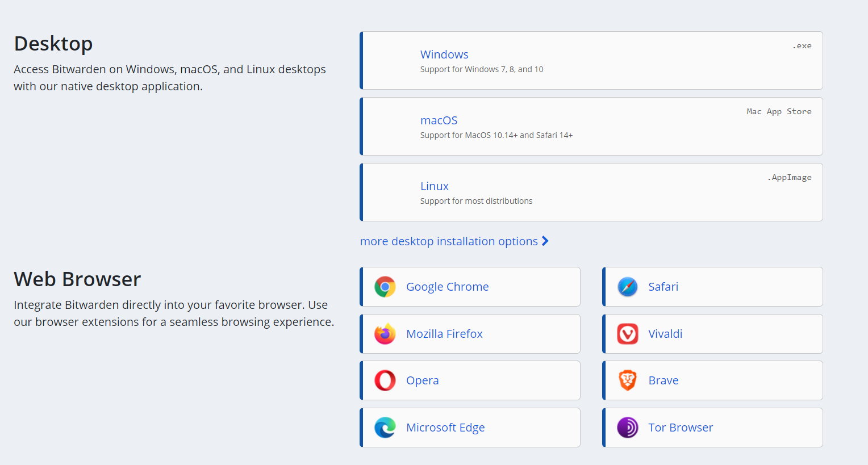The image size is (868, 465).
Task: Click the Opera logo icon
Action: pyautogui.click(x=385, y=380)
